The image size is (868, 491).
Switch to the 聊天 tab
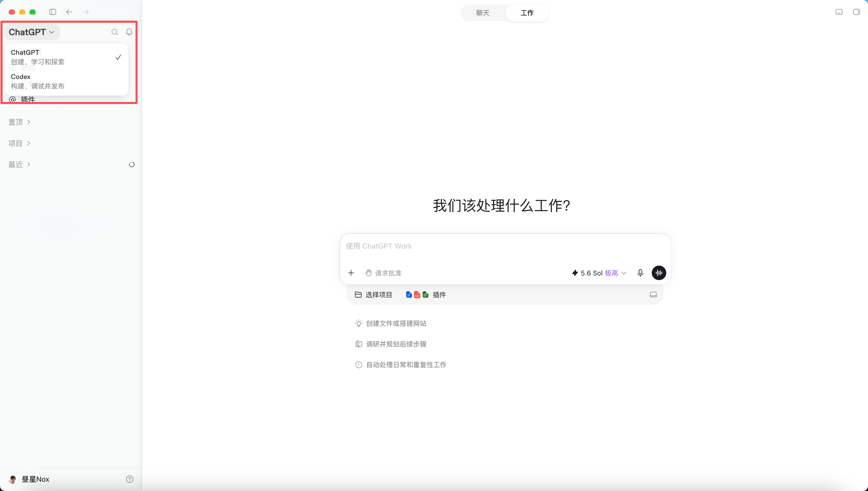(483, 13)
